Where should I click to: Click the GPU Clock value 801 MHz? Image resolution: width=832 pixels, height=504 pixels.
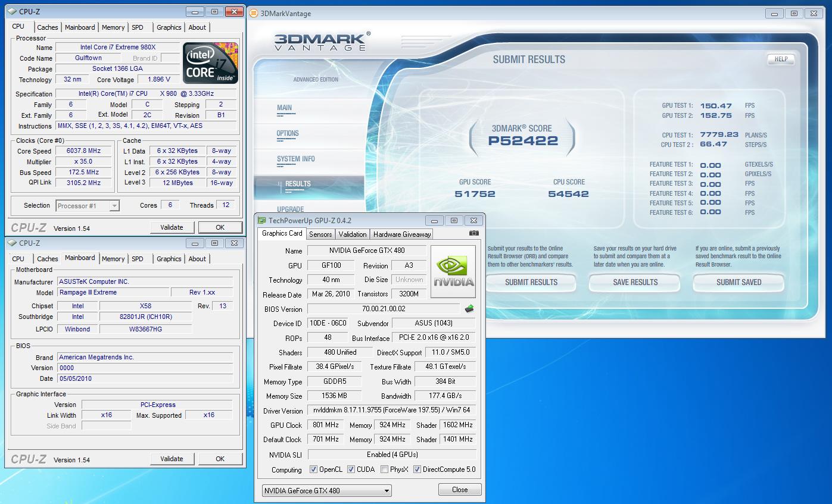[x=325, y=425]
